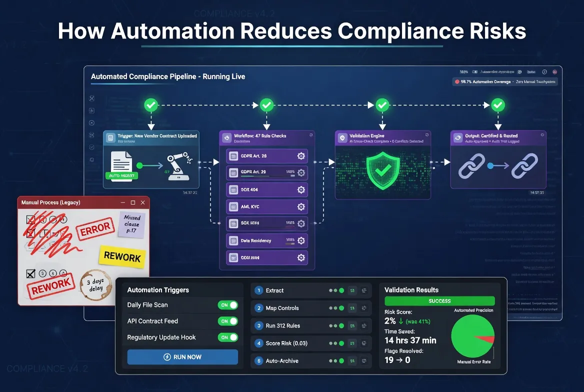Open the GDPR Art. 28 rule settings gear
The width and height of the screenshot is (584, 392).
point(300,156)
